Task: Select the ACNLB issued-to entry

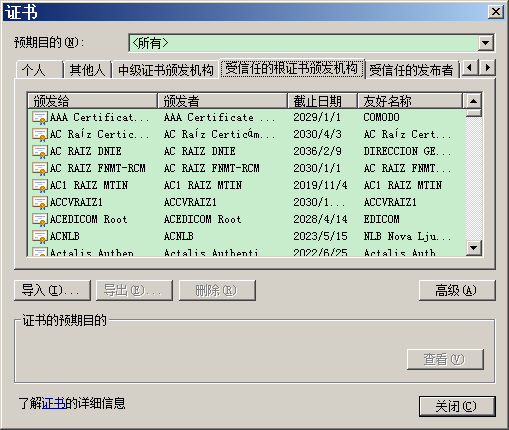Action: [65, 237]
